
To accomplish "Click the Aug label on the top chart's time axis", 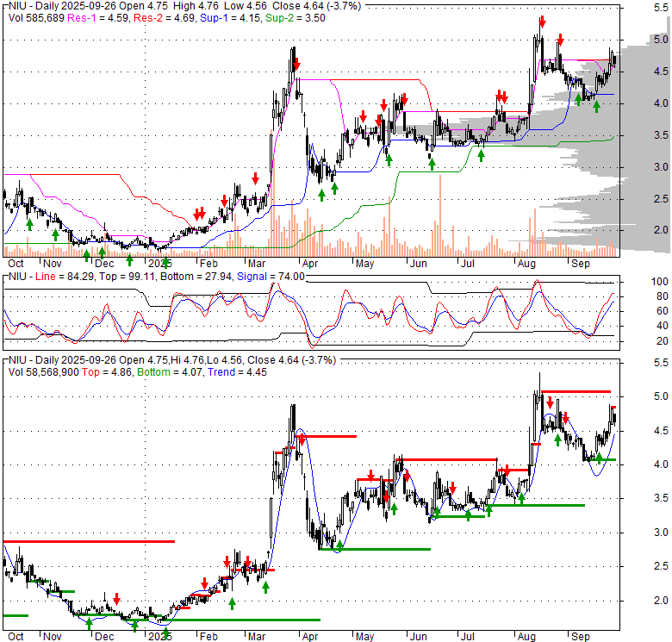I will tap(526, 264).
